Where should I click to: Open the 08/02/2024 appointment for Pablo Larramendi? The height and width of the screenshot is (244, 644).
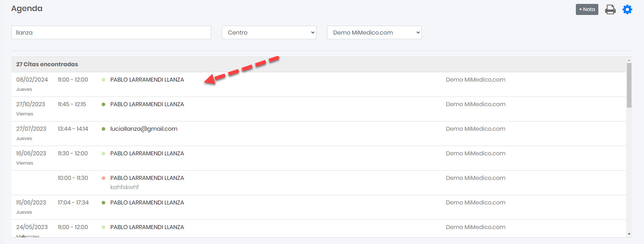(x=147, y=80)
